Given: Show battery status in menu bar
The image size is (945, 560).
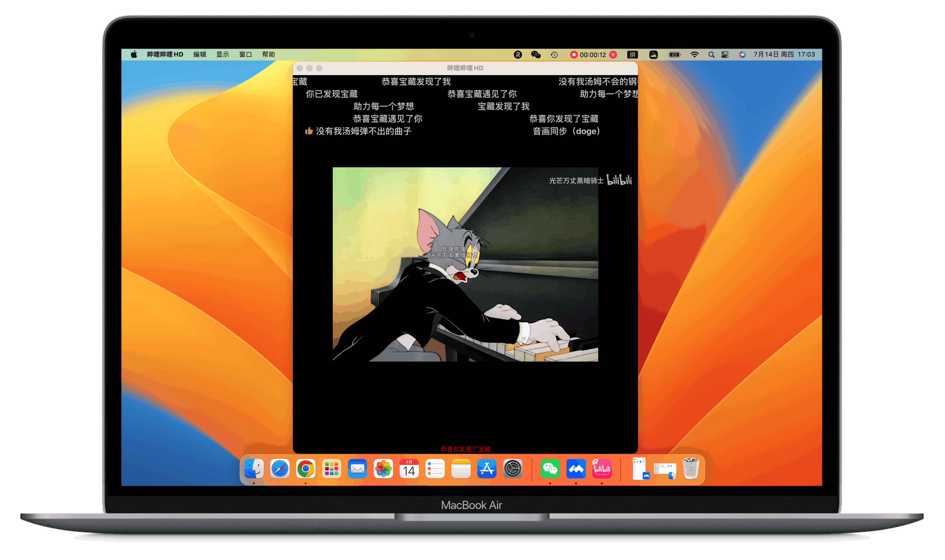Looking at the screenshot, I should [674, 55].
